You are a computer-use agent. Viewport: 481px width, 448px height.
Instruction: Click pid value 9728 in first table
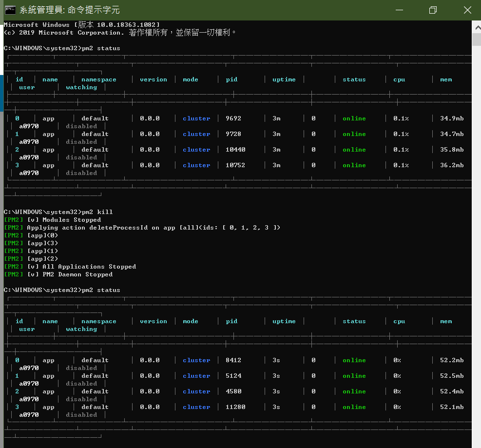coord(233,134)
